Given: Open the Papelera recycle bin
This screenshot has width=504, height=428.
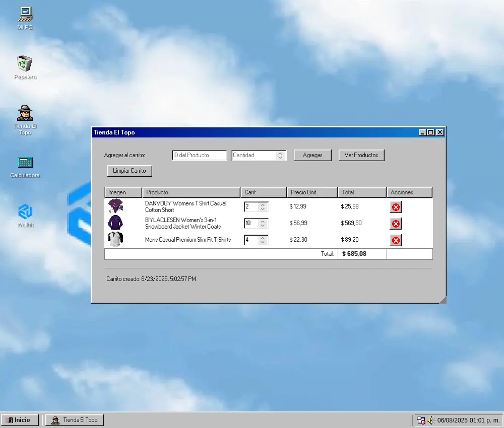Looking at the screenshot, I should tap(25, 64).
